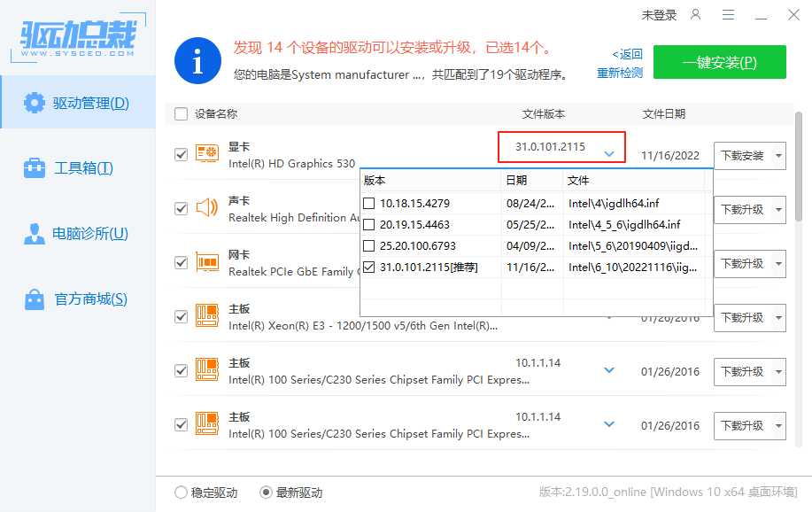
Task: Click the 文件日期 column header
Action: (x=664, y=114)
